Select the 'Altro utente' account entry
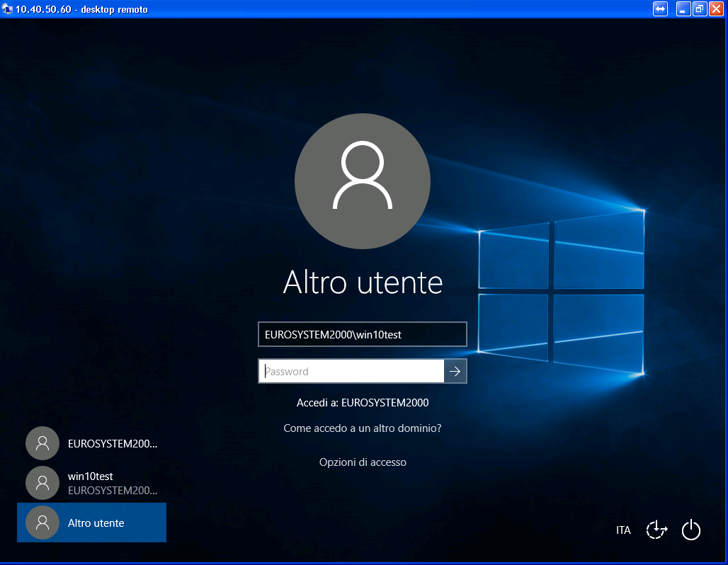The width and height of the screenshot is (728, 565). (92, 523)
